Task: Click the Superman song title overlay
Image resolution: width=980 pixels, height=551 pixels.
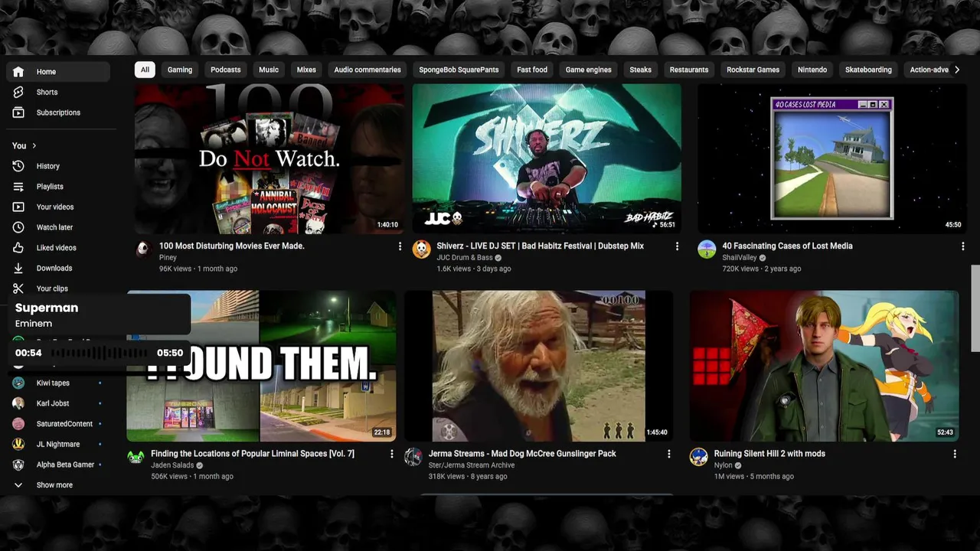Action: (x=47, y=308)
